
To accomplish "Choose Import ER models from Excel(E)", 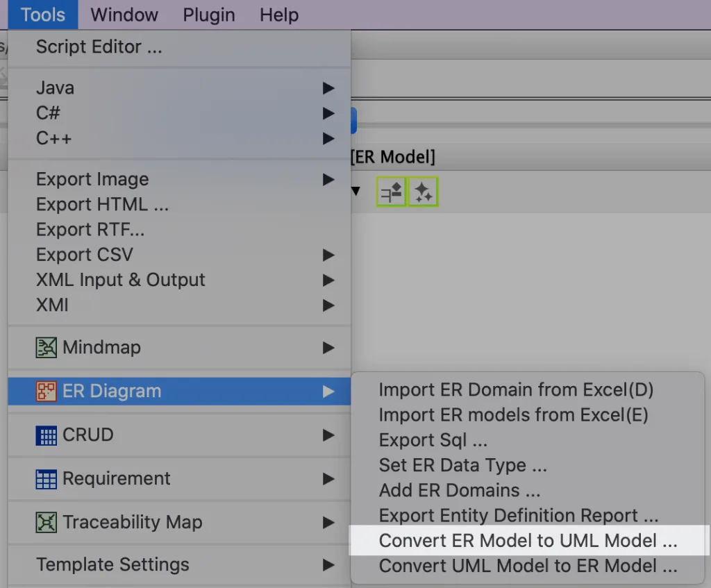I will [528, 415].
